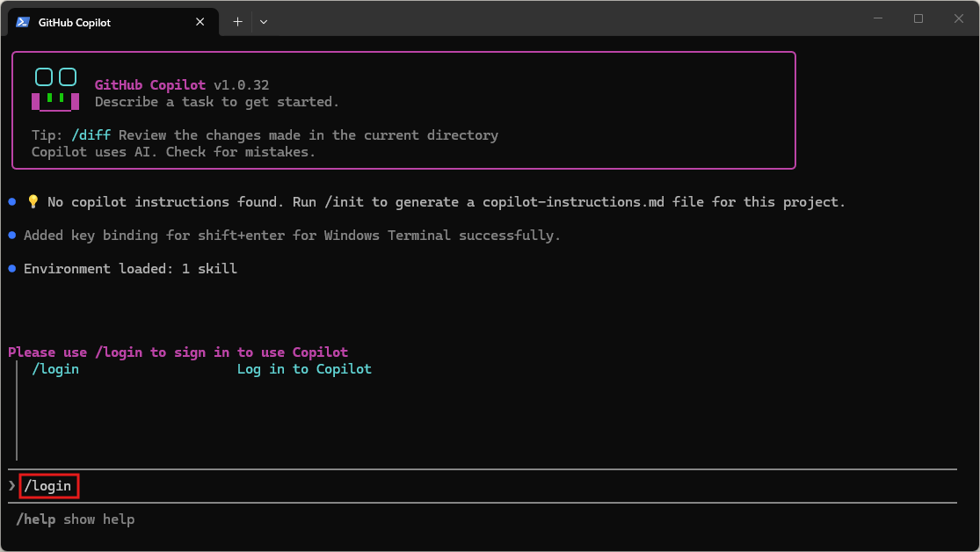
Task: Click the Copilot mascot logo
Action: click(x=55, y=90)
